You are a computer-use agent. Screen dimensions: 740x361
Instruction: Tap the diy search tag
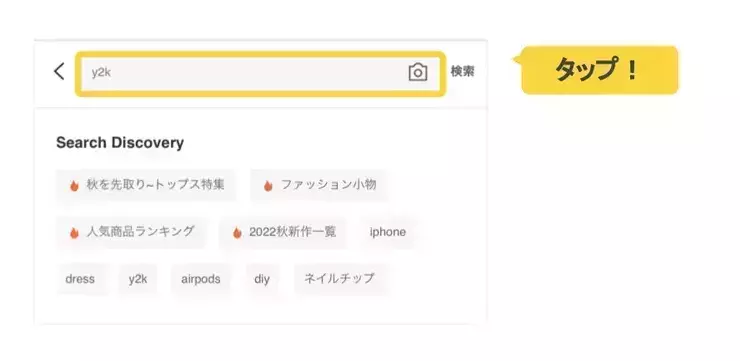click(262, 279)
